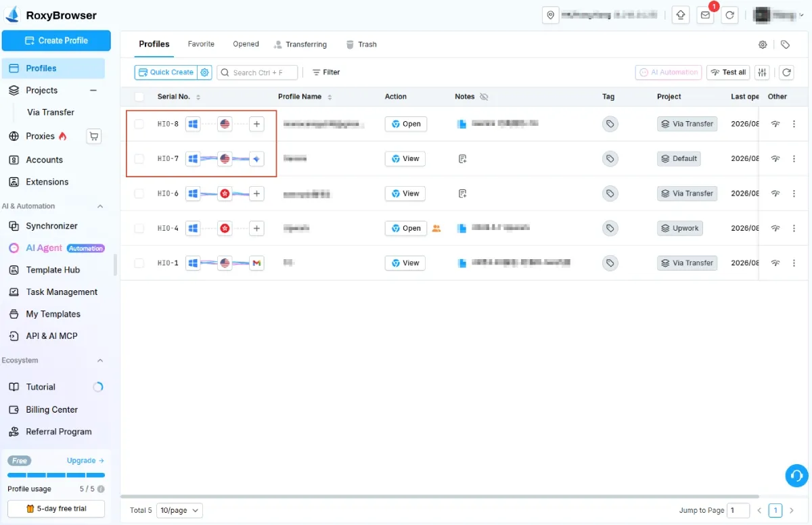The width and height of the screenshot is (812, 525).
Task: Collapse the Ecosystem section
Action: [x=100, y=361]
